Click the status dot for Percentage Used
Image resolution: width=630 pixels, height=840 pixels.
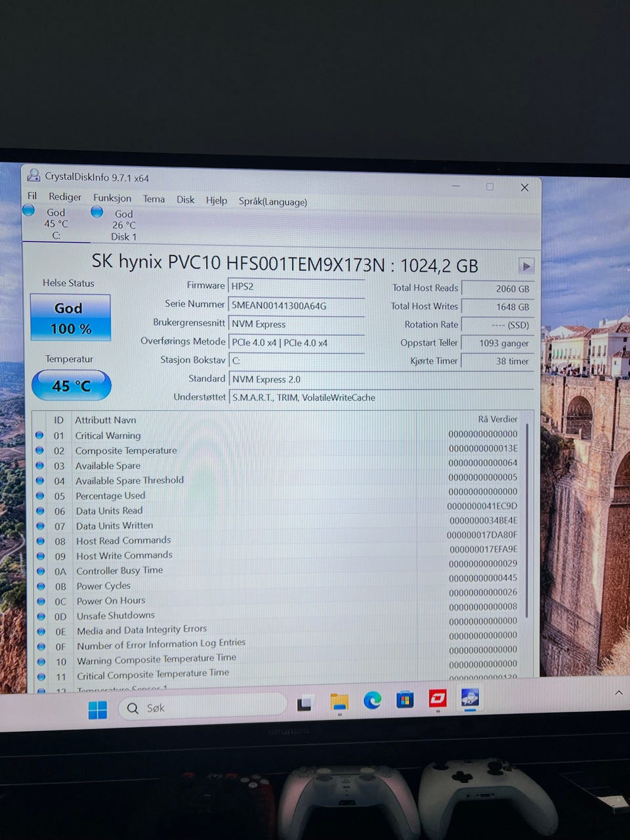(x=40, y=495)
